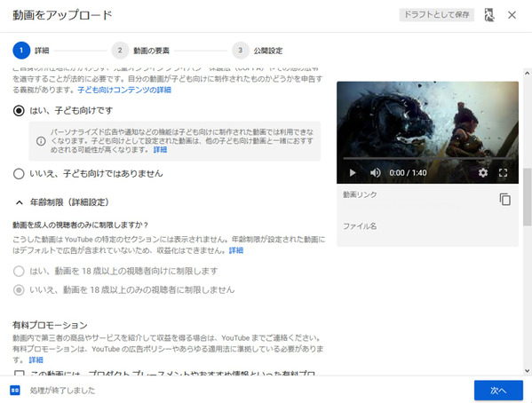Copy the video link

coord(504,199)
